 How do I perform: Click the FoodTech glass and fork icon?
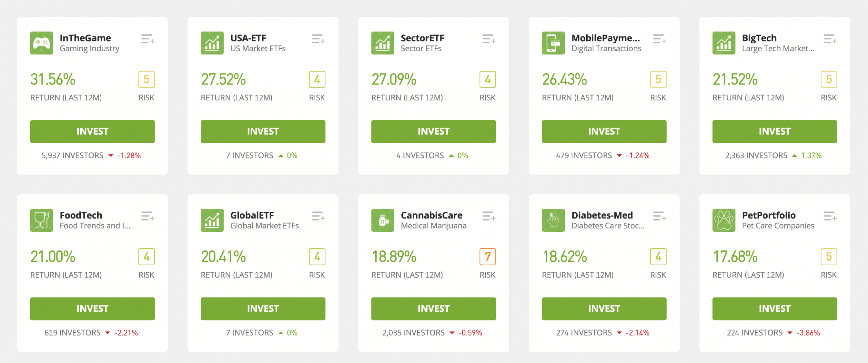pos(42,220)
